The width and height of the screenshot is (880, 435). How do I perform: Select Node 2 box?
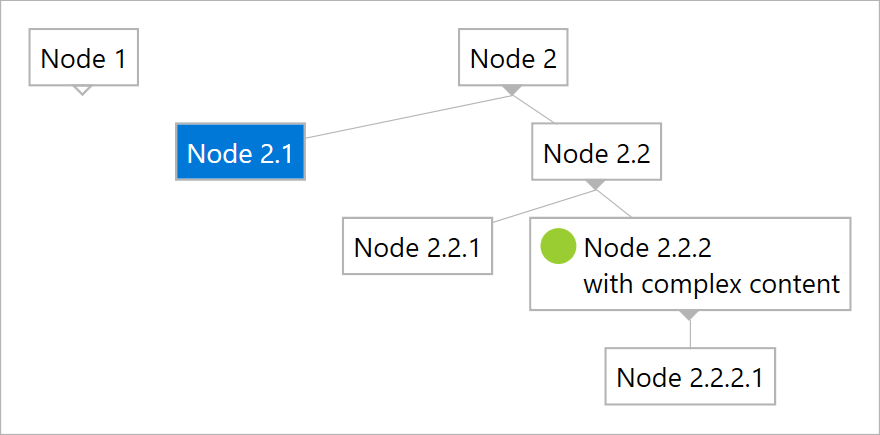click(513, 58)
